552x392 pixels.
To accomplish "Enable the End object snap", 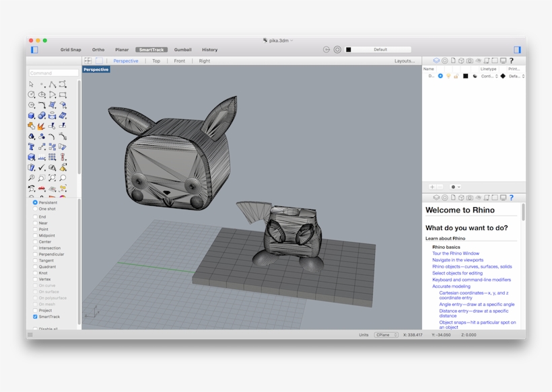I will [35, 217].
